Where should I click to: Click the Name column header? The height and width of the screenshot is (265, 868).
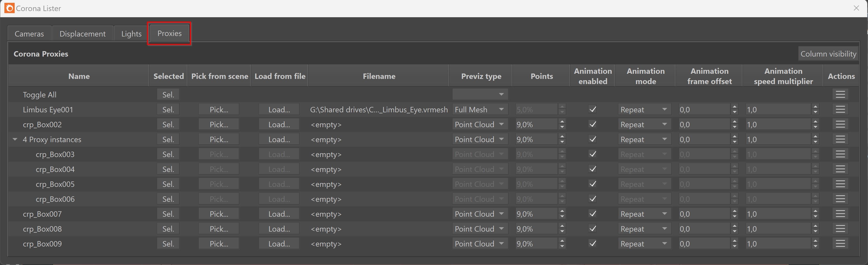coord(79,76)
